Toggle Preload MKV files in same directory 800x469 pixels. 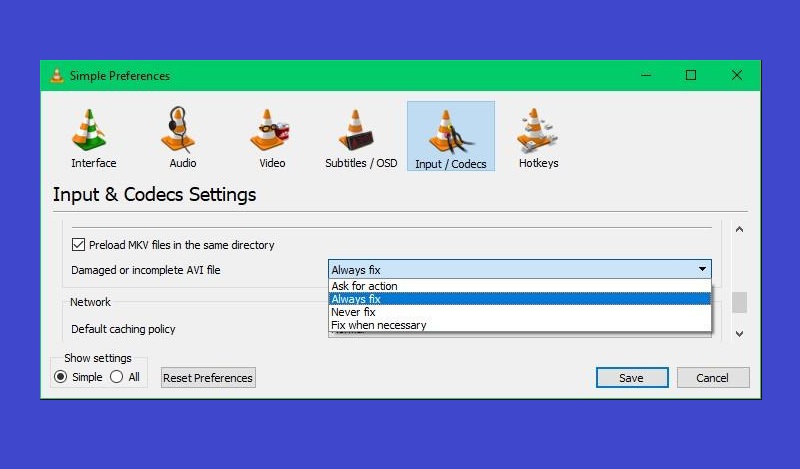point(78,244)
